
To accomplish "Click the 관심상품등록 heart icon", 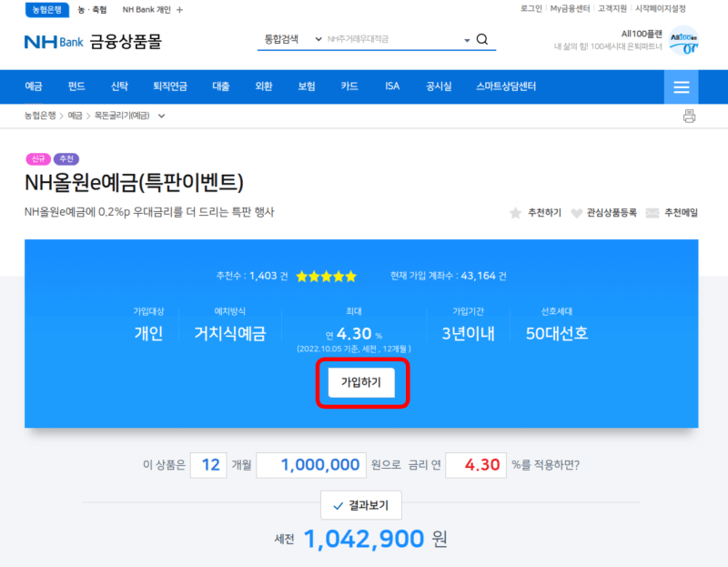I will coord(578,211).
